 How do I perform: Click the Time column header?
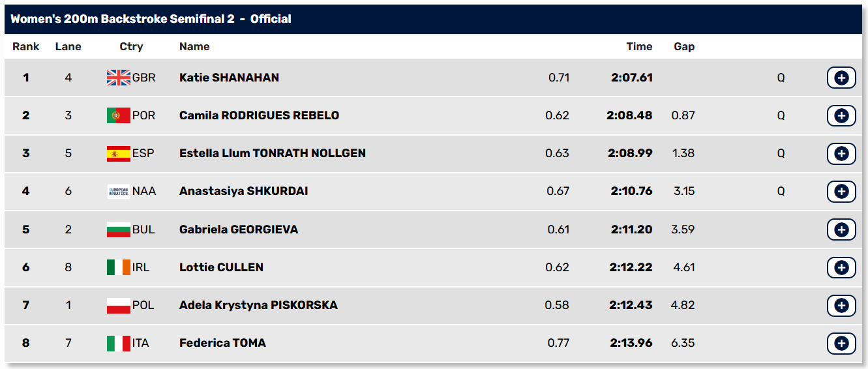[639, 46]
